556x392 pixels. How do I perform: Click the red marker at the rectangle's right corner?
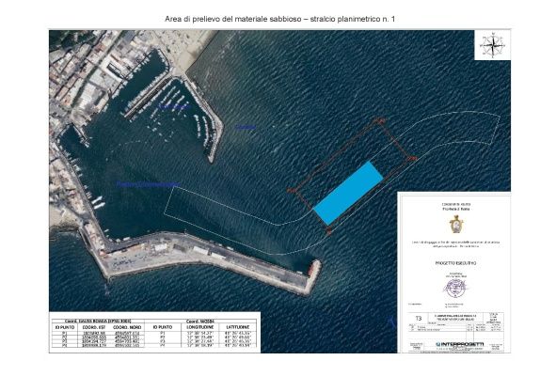pyautogui.click(x=412, y=159)
